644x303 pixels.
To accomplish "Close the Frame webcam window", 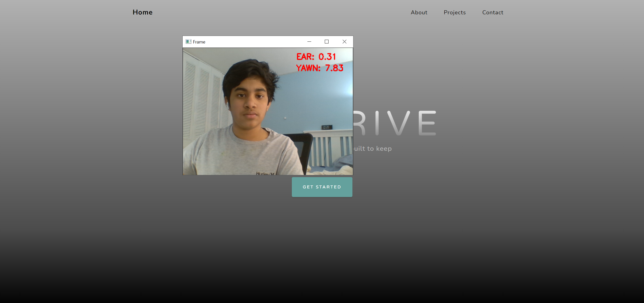I will pos(344,42).
